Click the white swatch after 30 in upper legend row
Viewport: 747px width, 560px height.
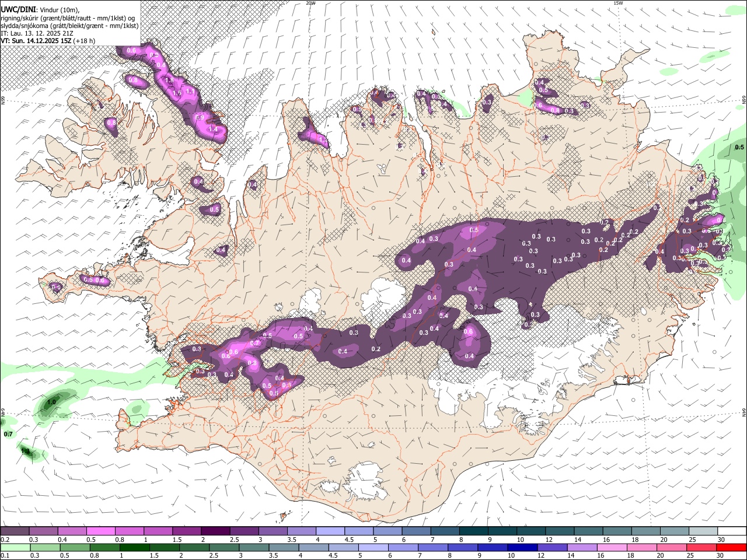click(x=732, y=531)
